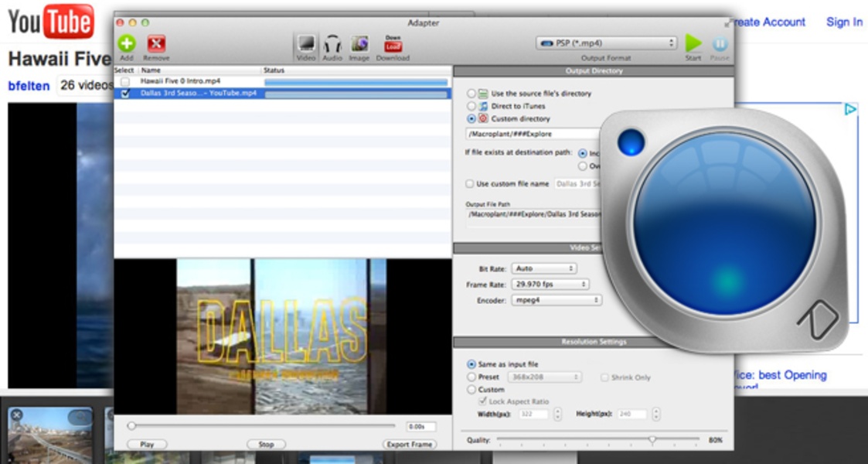Choose the 'Preset' resolution option
The width and height of the screenshot is (868, 464).
[471, 377]
